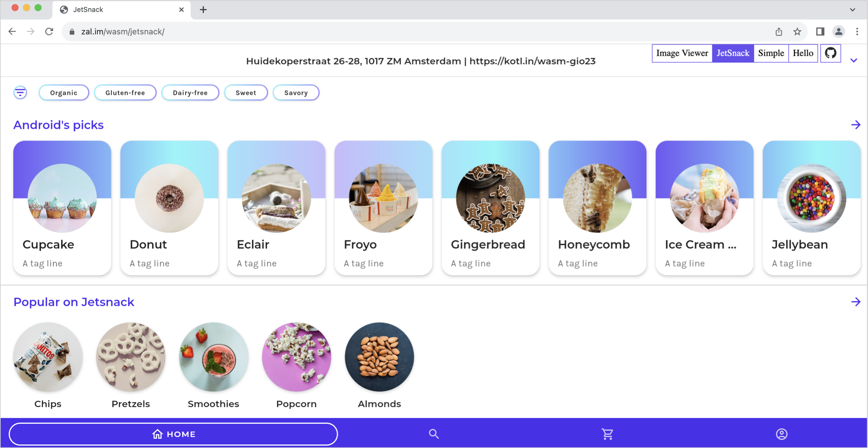868x448 pixels.
Task: Open the Image Viewer tab
Action: coord(682,53)
